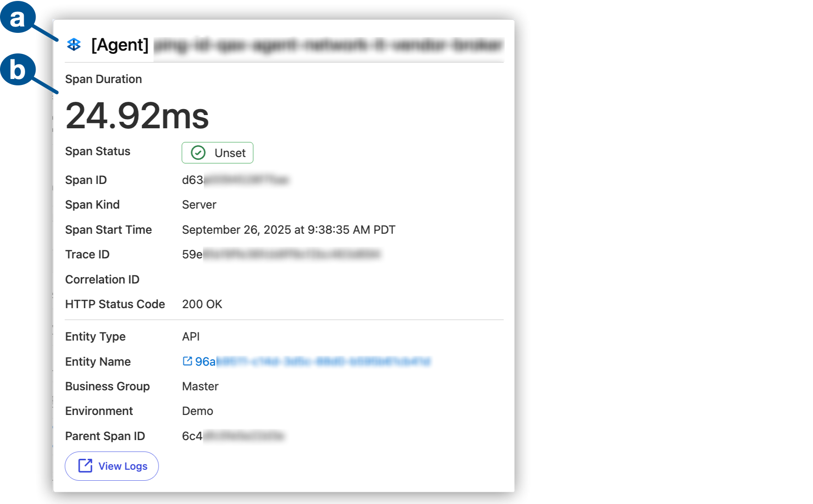Click the Unset span status badge
Screen dimensions: 813x504
217,153
